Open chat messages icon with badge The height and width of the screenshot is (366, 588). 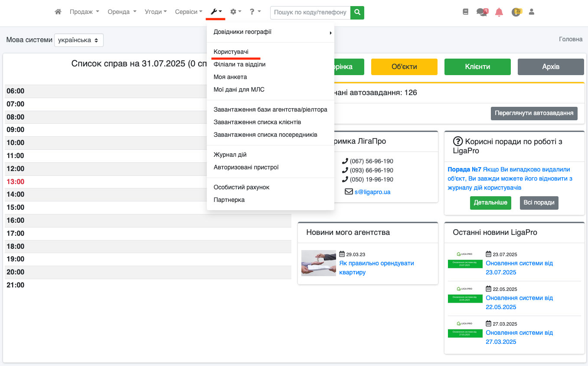pos(482,12)
